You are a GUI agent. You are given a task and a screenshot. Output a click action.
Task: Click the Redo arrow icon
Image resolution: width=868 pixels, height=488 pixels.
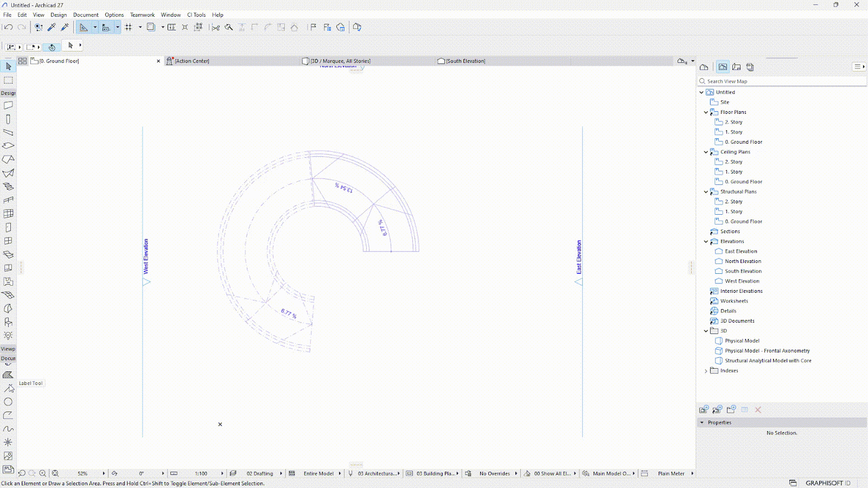tap(22, 27)
